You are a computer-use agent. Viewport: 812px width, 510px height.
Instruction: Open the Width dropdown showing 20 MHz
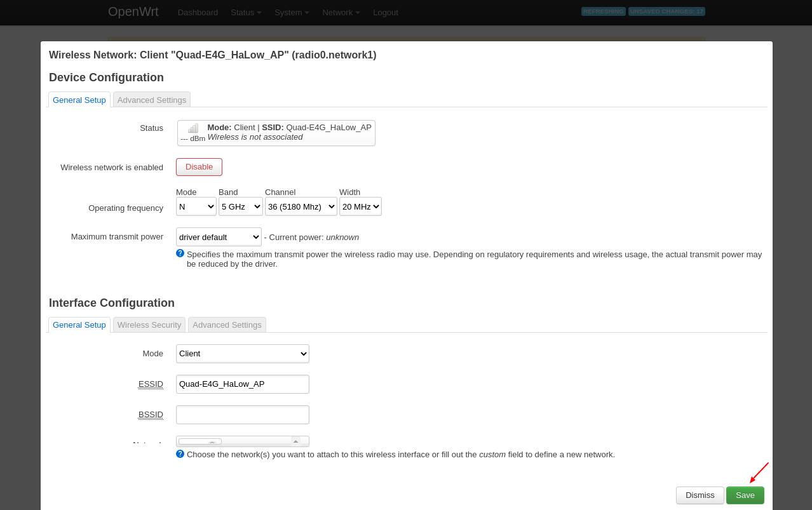(x=360, y=206)
